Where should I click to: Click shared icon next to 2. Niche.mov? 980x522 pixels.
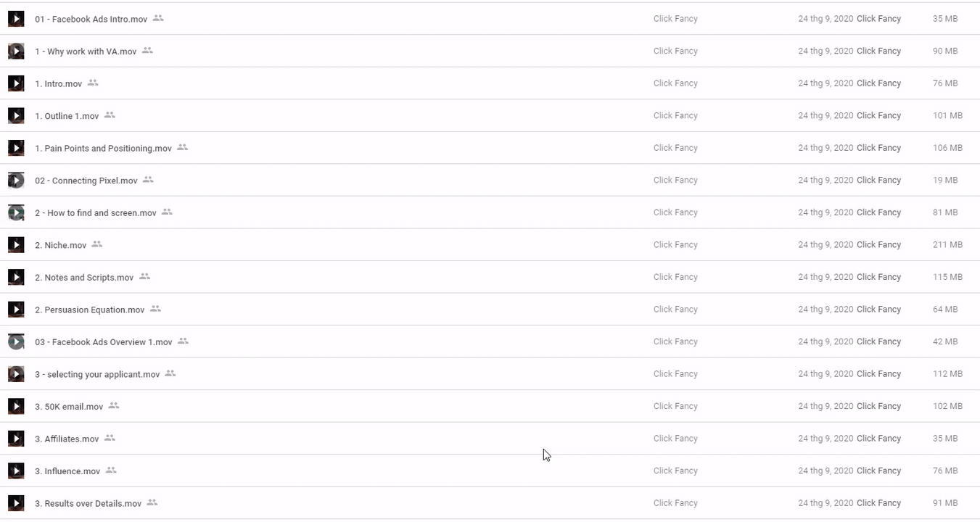[96, 244]
